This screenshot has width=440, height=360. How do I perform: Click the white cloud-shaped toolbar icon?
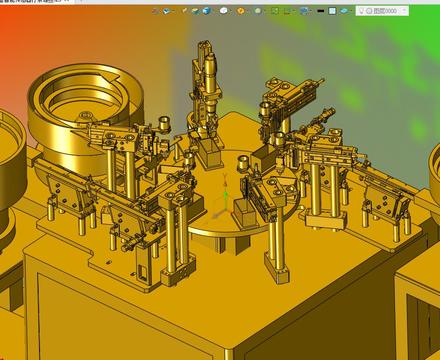coord(224,11)
